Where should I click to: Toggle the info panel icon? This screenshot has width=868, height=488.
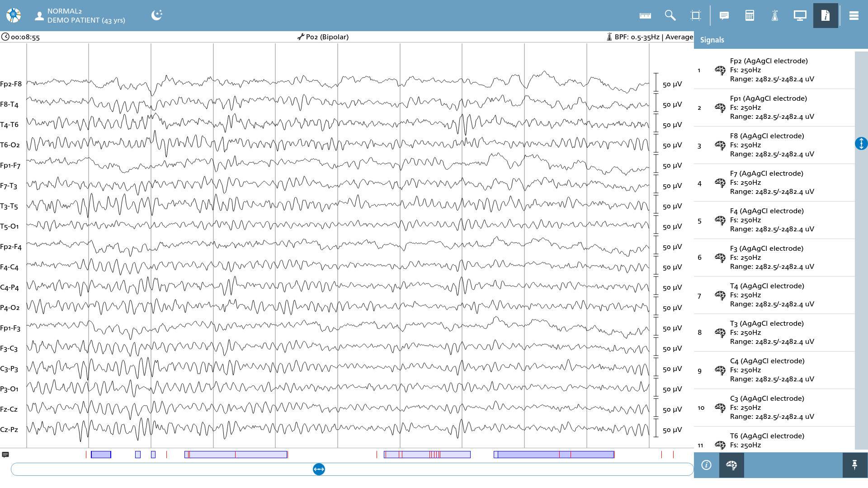[826, 16]
